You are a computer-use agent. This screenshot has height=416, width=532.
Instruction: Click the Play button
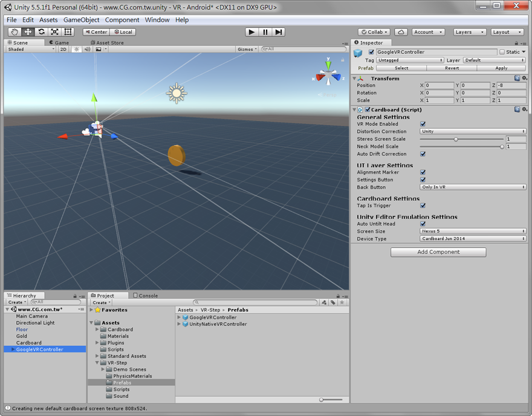point(251,32)
